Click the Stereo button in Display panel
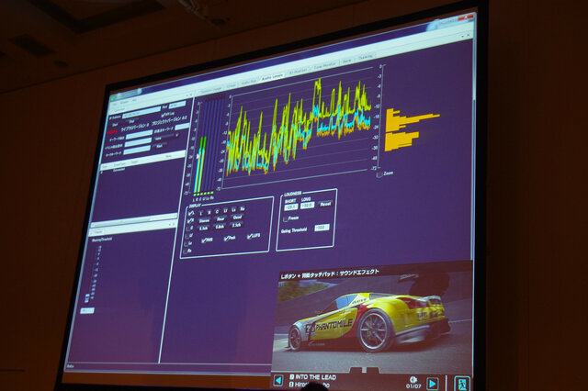Viewport: 588px width, 391px height. tap(204, 220)
